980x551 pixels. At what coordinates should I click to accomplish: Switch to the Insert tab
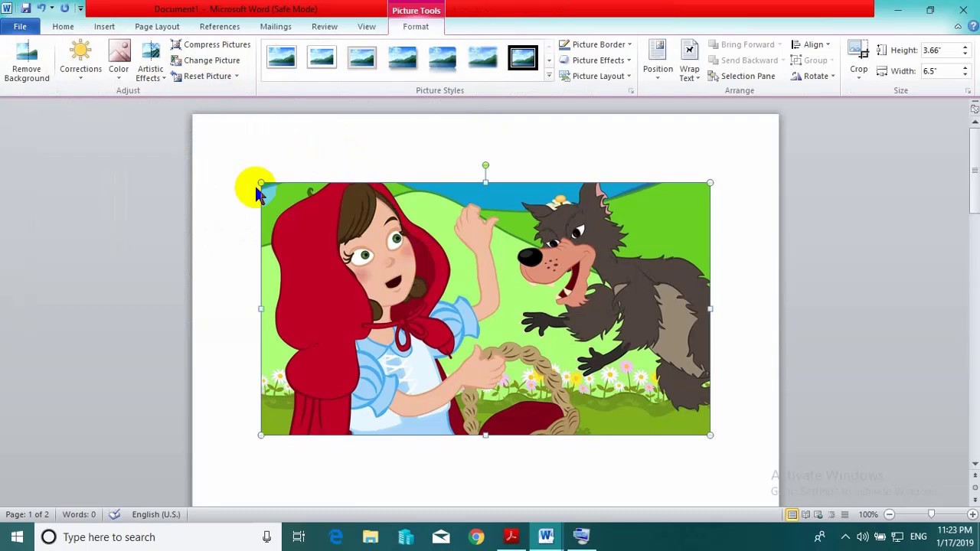(104, 27)
